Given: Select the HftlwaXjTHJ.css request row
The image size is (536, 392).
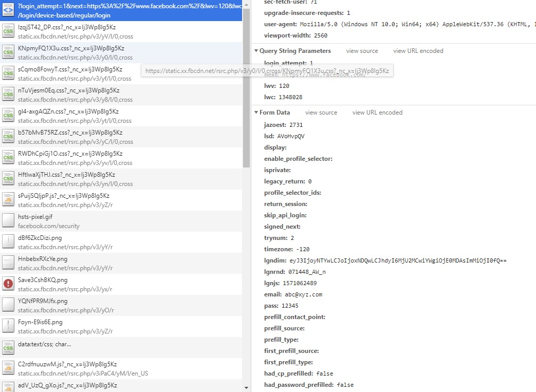Looking at the screenshot, I should 71,179.
